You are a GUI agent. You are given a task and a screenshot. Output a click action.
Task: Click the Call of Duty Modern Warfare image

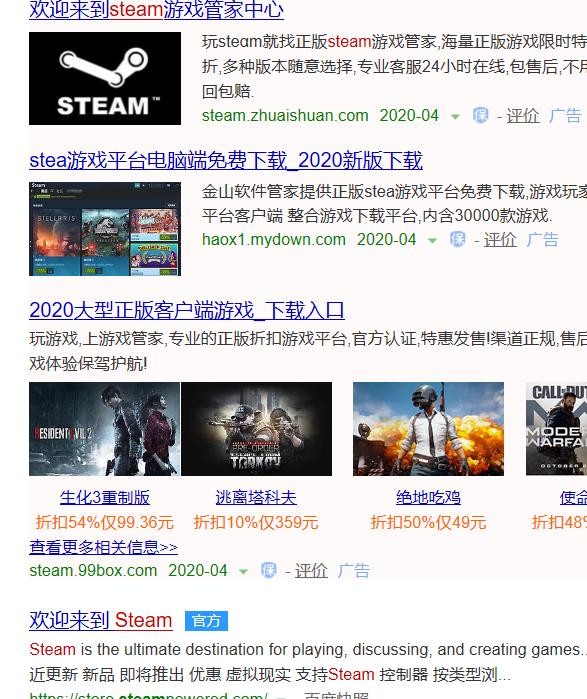pos(556,429)
